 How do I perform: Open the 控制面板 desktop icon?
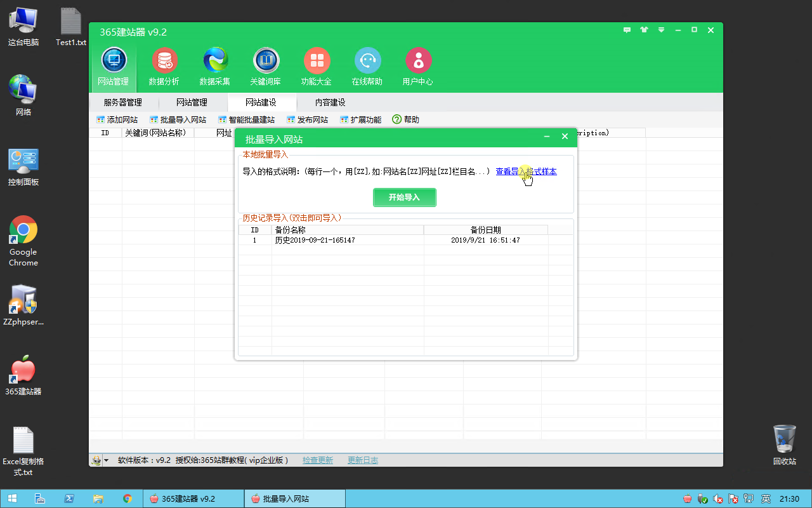click(x=23, y=167)
